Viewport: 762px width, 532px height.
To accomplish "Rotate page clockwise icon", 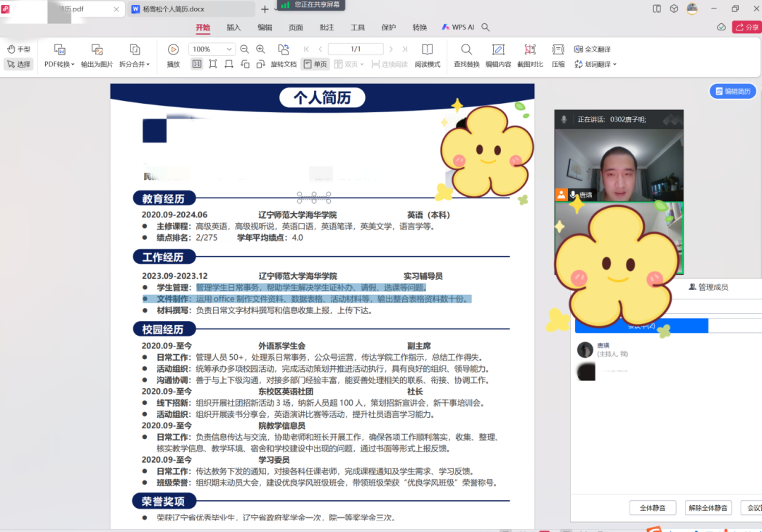I will coord(261,64).
